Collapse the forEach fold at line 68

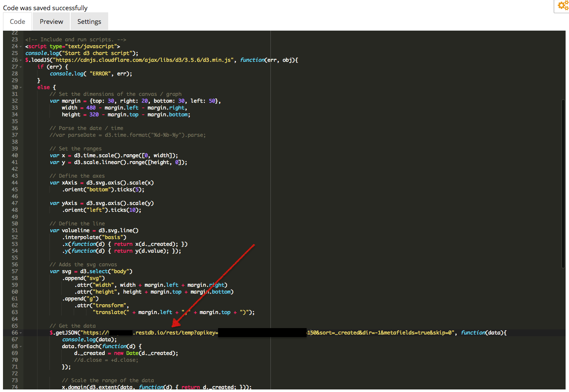tap(21, 346)
